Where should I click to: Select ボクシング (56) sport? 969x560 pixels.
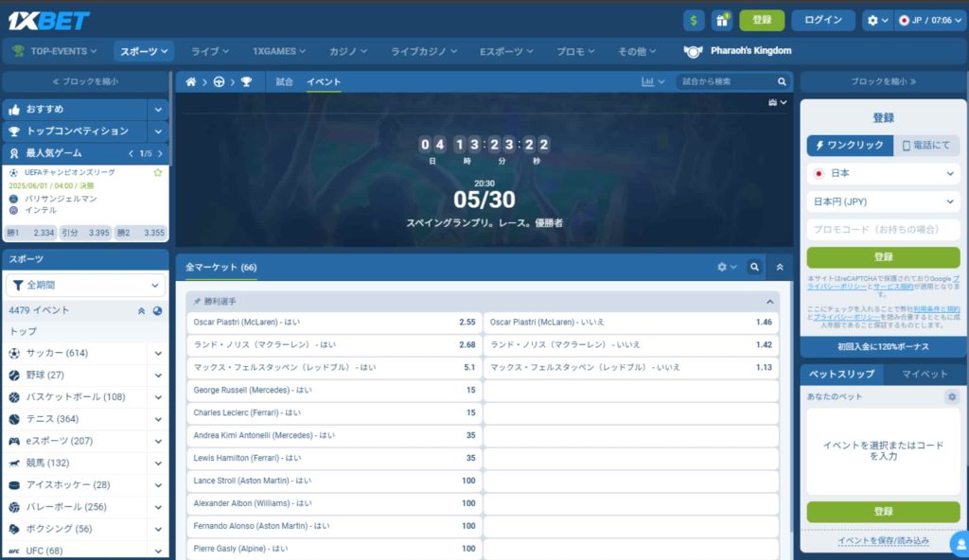click(59, 529)
